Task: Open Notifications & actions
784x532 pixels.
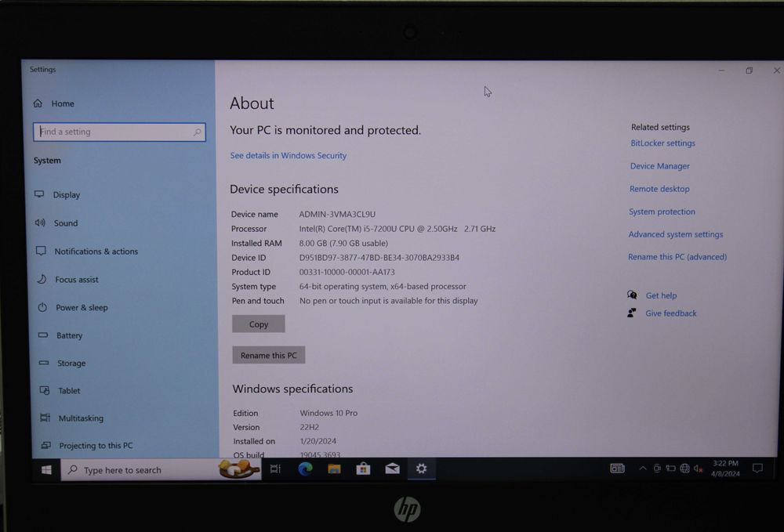Action: 86,252
